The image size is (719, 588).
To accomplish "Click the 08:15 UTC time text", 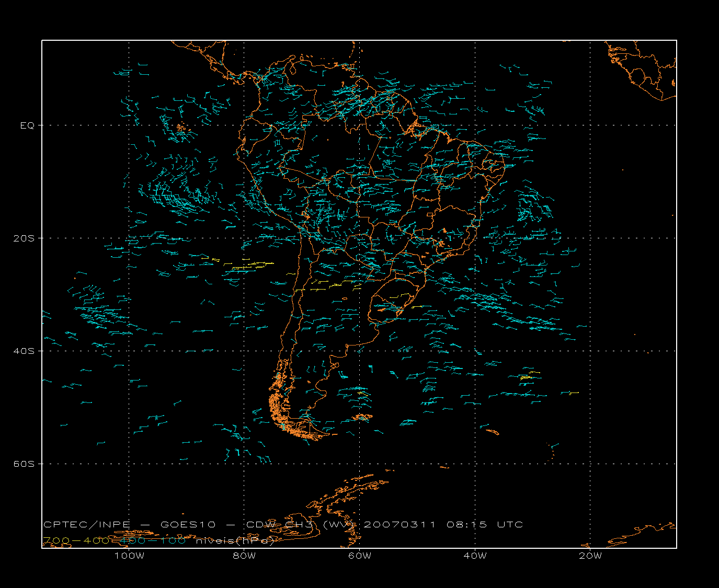I will tap(485, 525).
